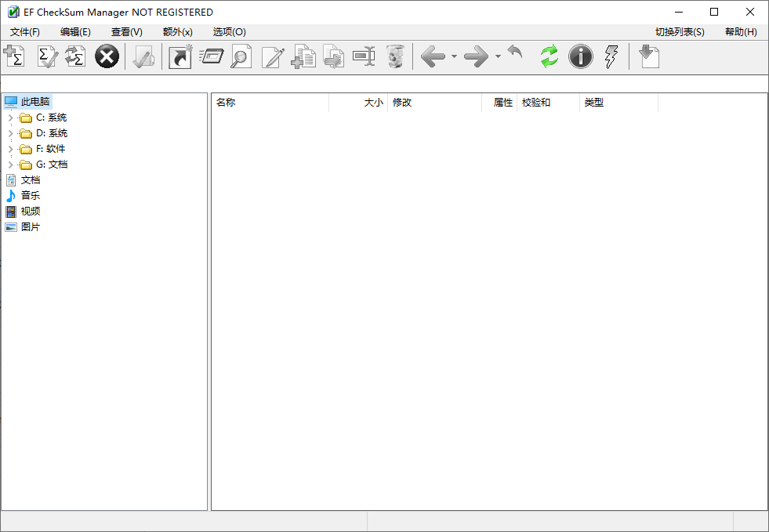Click the blank address path bar
769x532 pixels.
[384, 83]
